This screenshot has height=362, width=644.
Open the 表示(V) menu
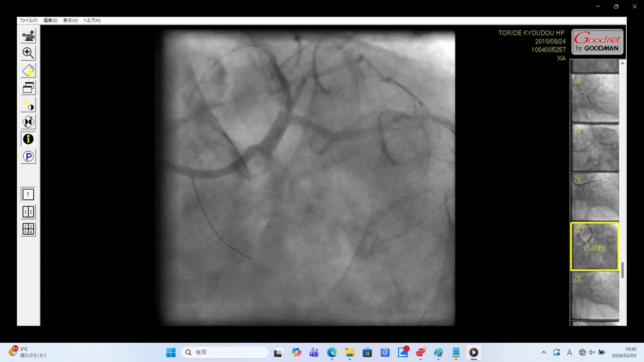pyautogui.click(x=70, y=21)
